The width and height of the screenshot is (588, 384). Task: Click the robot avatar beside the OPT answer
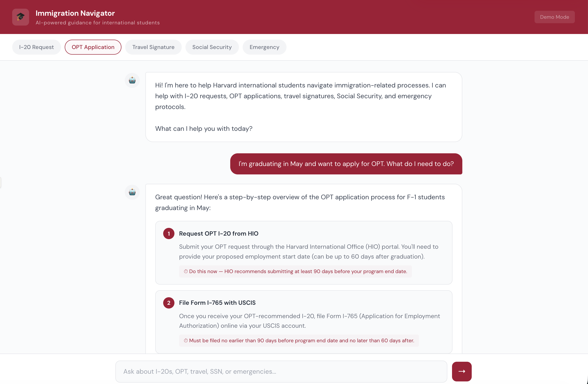132,192
